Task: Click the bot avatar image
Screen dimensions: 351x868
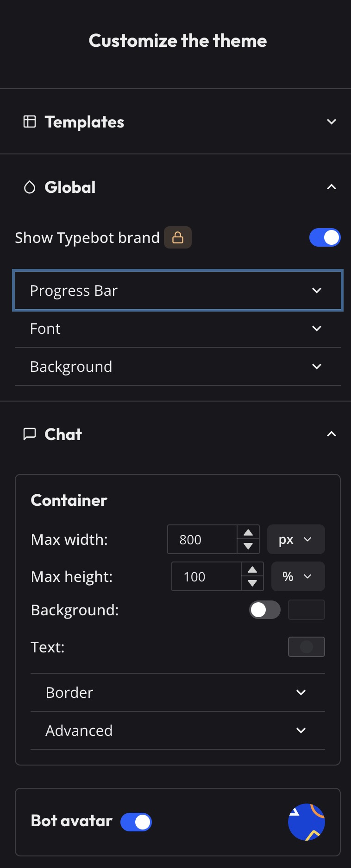Action: point(306,822)
